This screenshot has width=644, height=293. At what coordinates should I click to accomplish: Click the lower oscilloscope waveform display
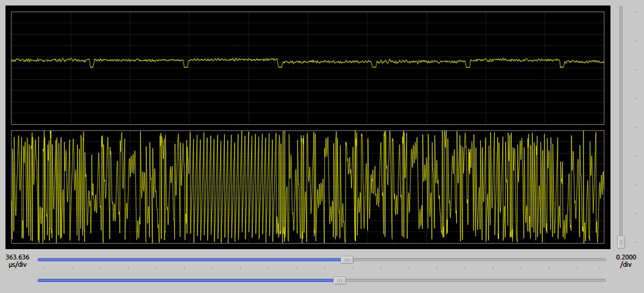click(308, 187)
